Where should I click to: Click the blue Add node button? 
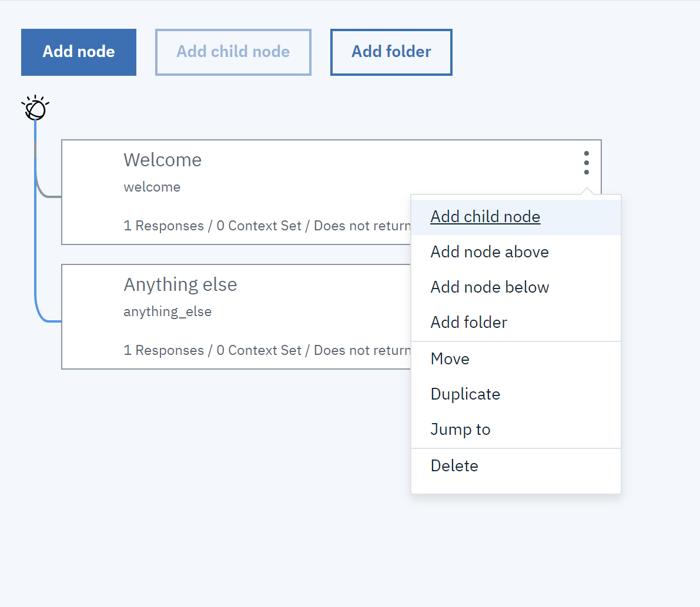tap(79, 52)
